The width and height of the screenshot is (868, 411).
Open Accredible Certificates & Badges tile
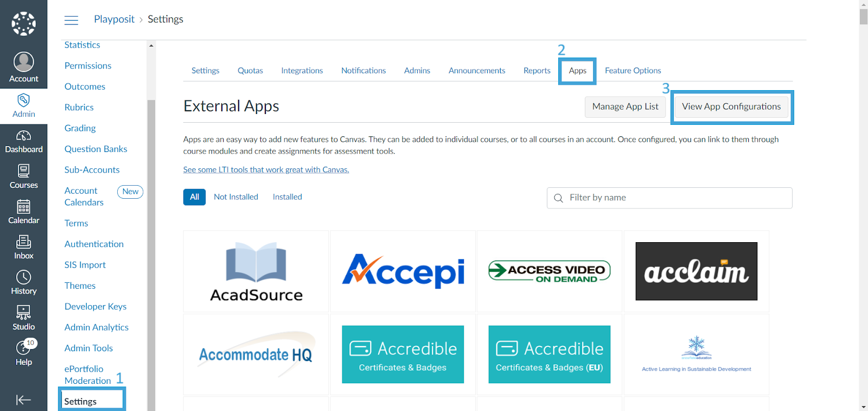point(403,355)
